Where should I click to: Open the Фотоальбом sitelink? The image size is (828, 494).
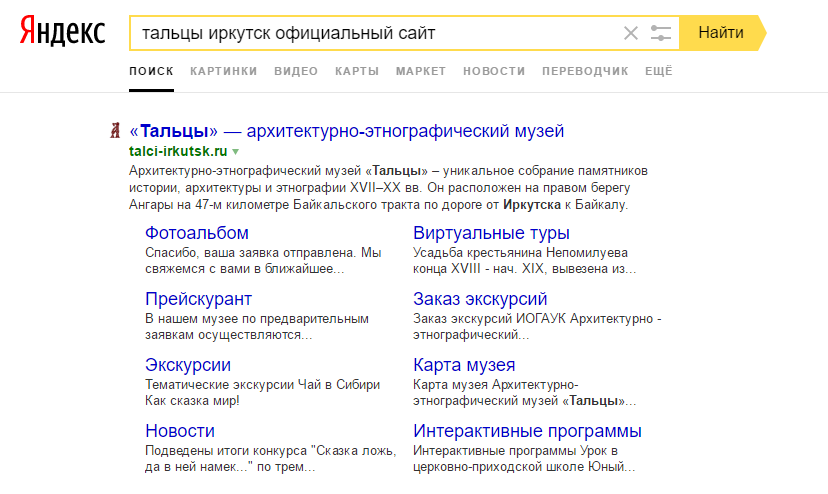tap(197, 233)
